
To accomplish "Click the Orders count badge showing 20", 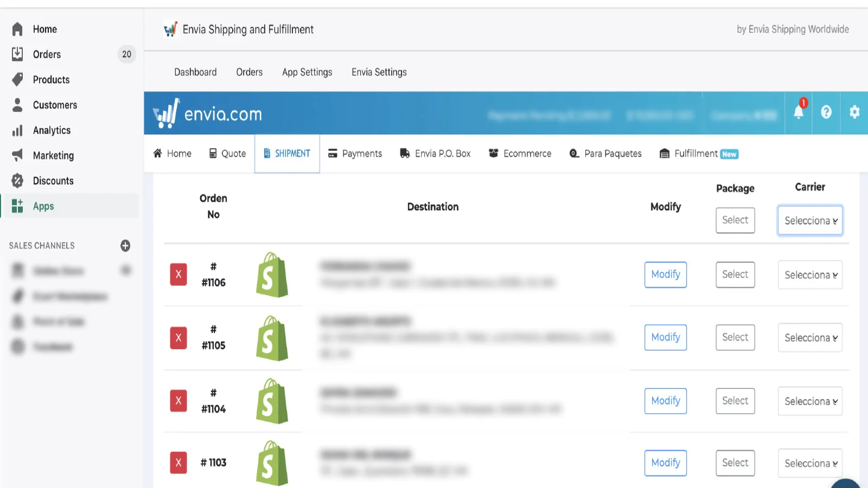I will click(126, 54).
